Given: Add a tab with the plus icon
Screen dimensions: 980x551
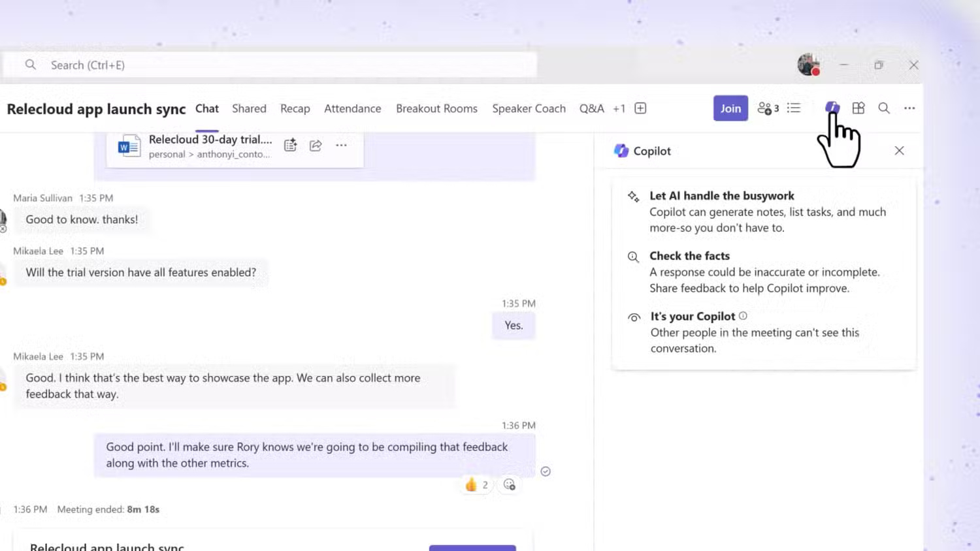Looking at the screenshot, I should click(640, 108).
